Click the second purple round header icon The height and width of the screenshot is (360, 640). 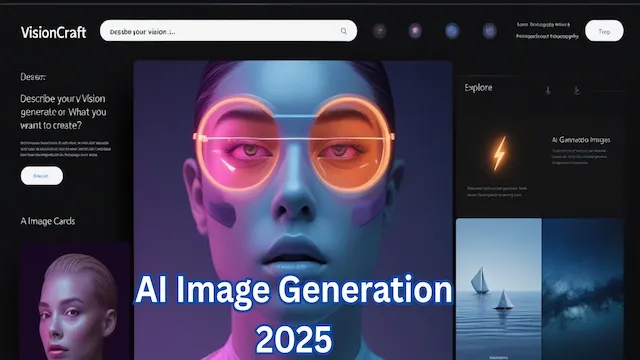click(415, 31)
